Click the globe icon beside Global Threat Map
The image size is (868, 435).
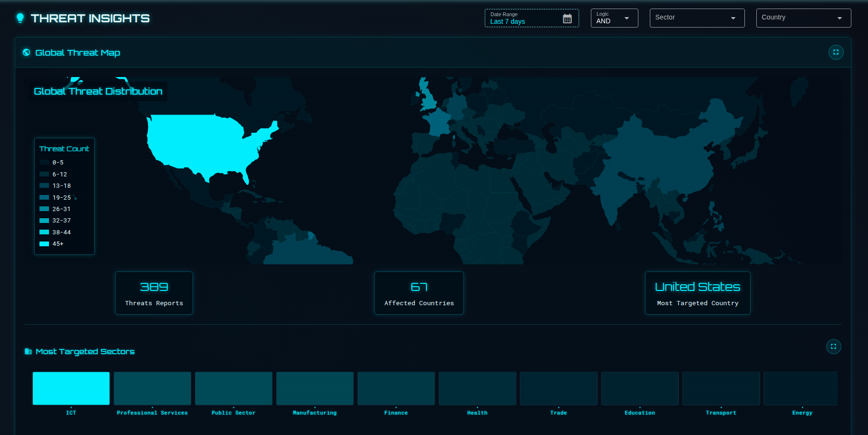[x=26, y=52]
